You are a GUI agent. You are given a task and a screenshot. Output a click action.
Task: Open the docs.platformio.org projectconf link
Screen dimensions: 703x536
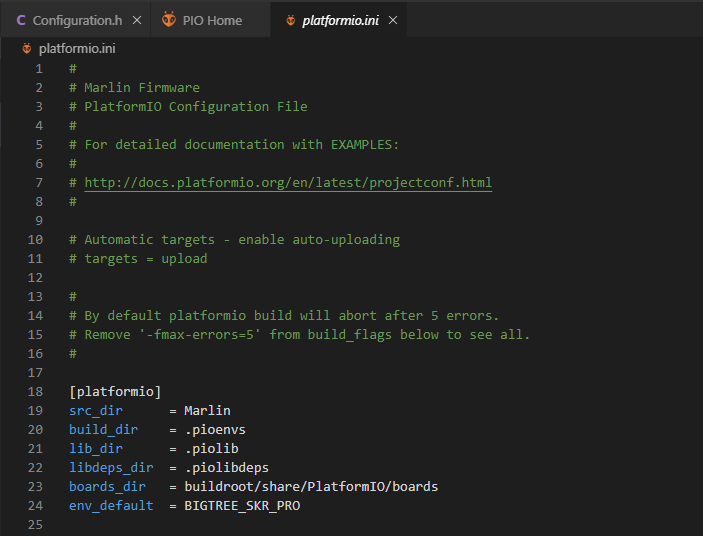click(288, 183)
